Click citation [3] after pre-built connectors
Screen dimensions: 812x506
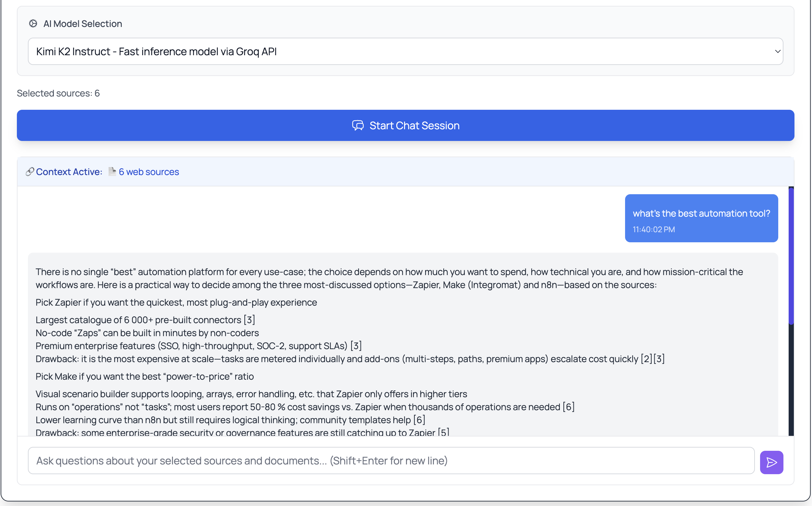click(249, 320)
